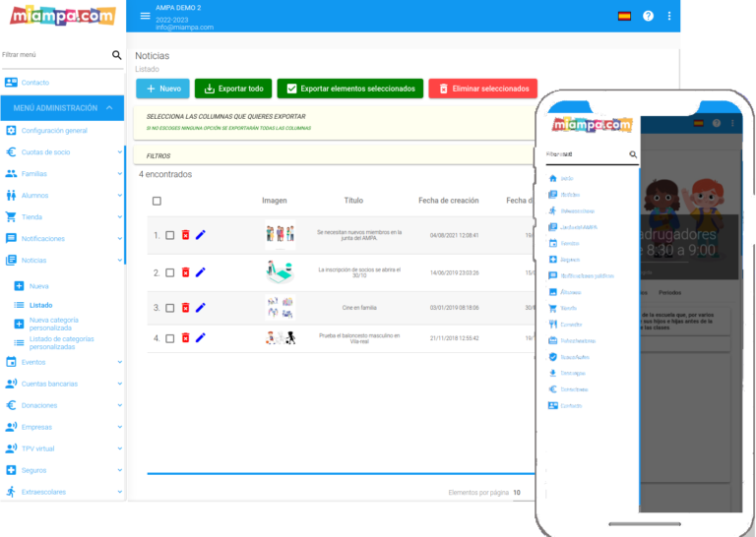Screen dimensions: 756x537
Task: Click trash icon for news row 4
Action: (x=185, y=338)
